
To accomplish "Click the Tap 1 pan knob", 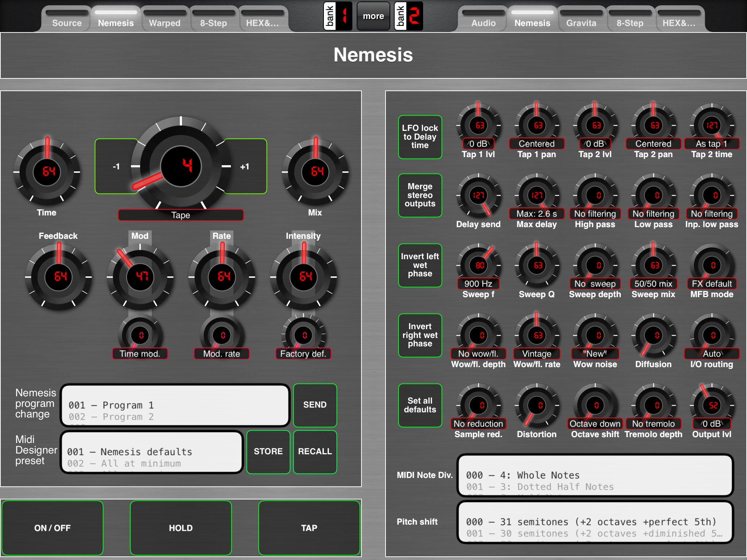I will coord(537,125).
